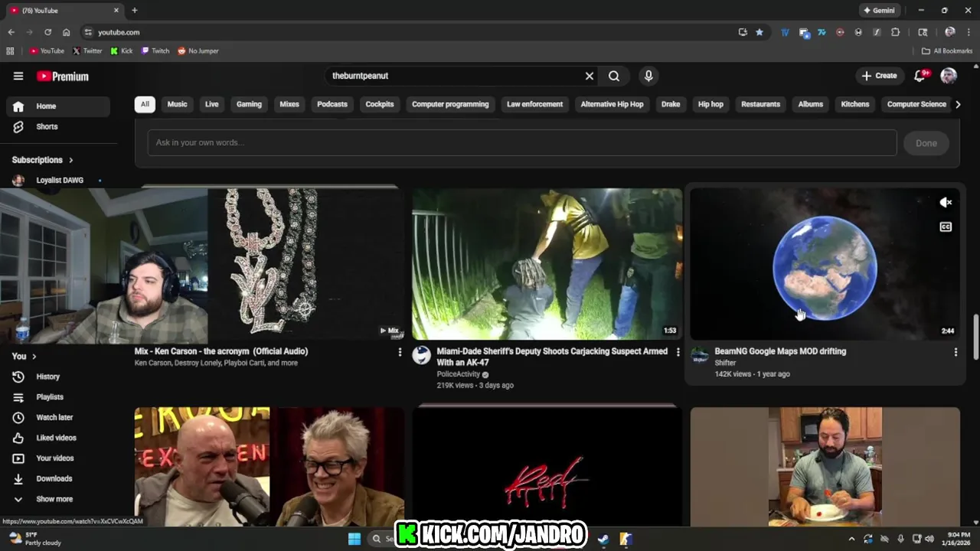Expand the You section chevron
This screenshot has width=980, height=551.
tap(34, 357)
